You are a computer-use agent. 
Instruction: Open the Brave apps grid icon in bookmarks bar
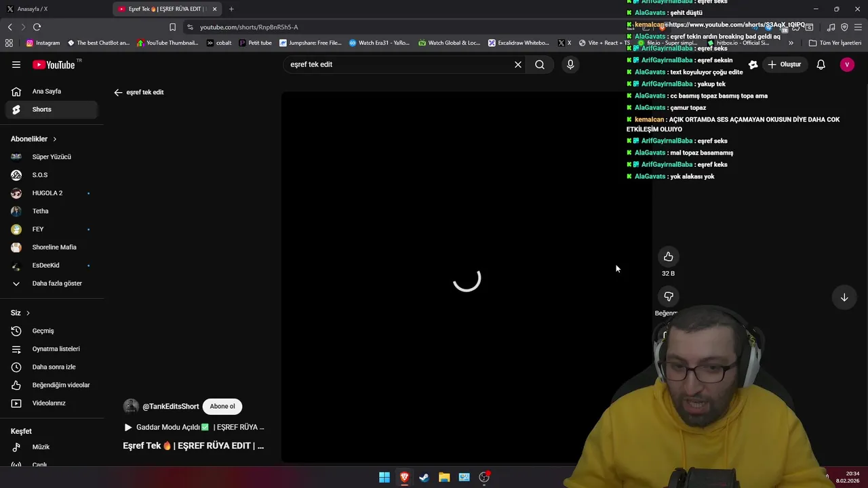click(9, 43)
